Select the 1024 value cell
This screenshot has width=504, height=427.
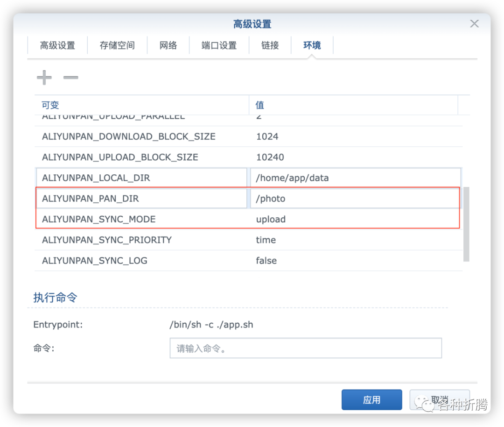pos(267,136)
